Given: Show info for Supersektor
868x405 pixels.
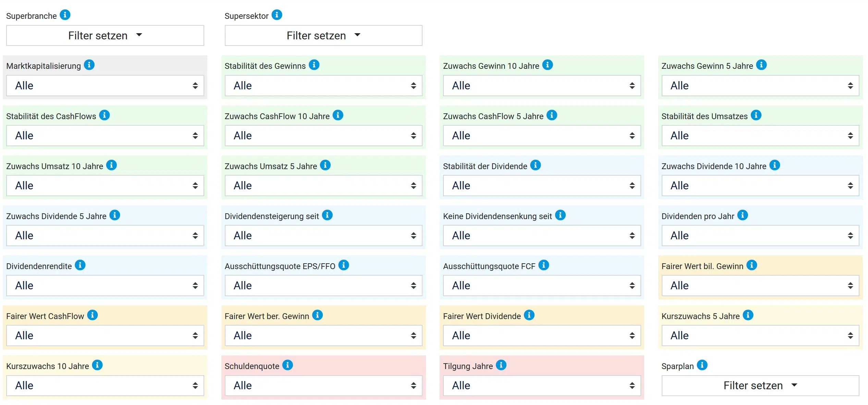Looking at the screenshot, I should [277, 15].
